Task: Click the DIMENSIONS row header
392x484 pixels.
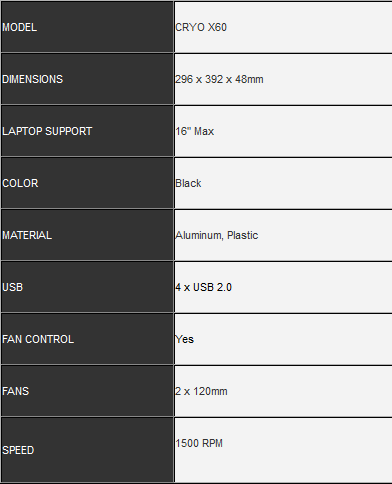Action: pyautogui.click(x=87, y=79)
